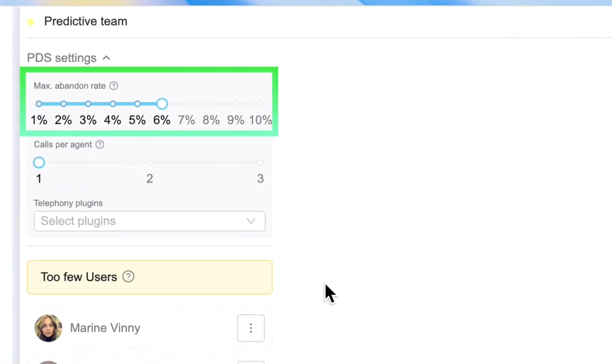Open Select plugins dropdown
612x364 pixels.
[x=149, y=221]
